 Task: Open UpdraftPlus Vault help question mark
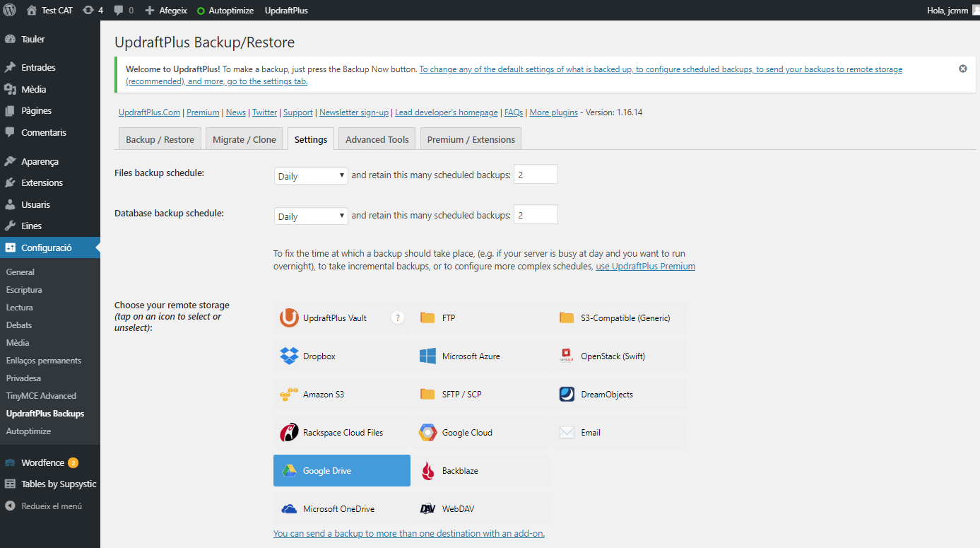[398, 317]
